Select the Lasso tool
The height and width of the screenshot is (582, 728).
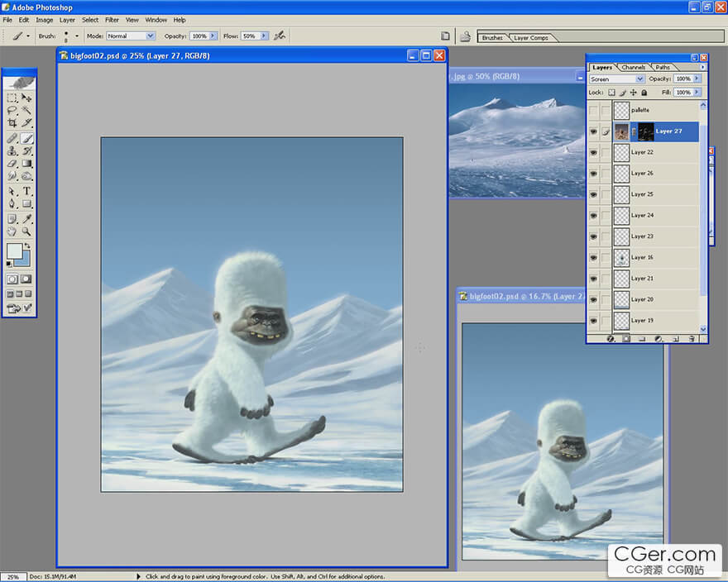12,110
